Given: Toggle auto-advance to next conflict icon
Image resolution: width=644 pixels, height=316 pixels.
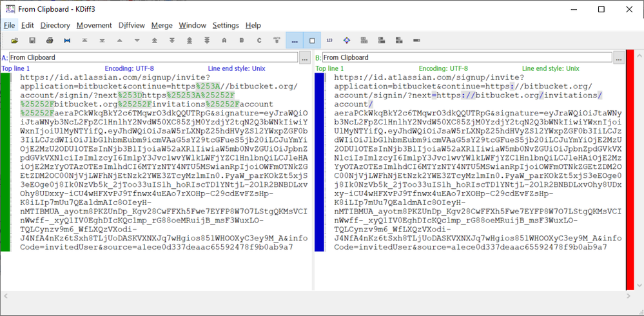Looking at the screenshot, I should pyautogui.click(x=277, y=41).
